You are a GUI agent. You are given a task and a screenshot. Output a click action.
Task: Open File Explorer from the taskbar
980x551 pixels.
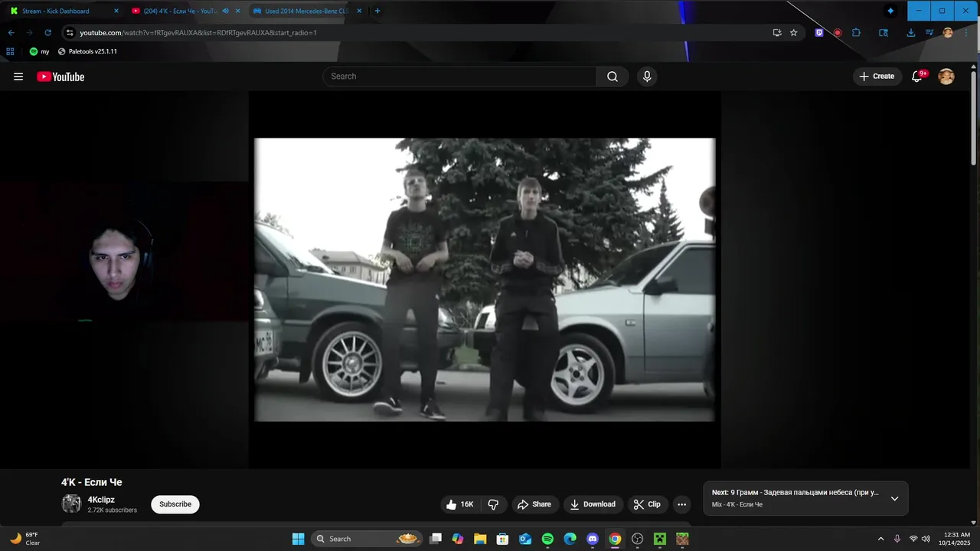[480, 539]
